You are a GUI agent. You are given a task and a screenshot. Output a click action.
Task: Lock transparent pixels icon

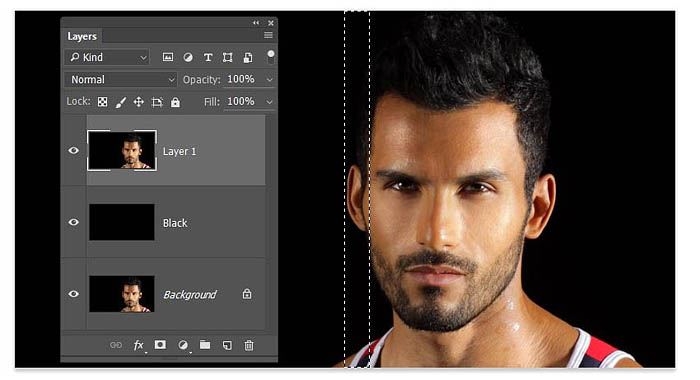coord(102,102)
